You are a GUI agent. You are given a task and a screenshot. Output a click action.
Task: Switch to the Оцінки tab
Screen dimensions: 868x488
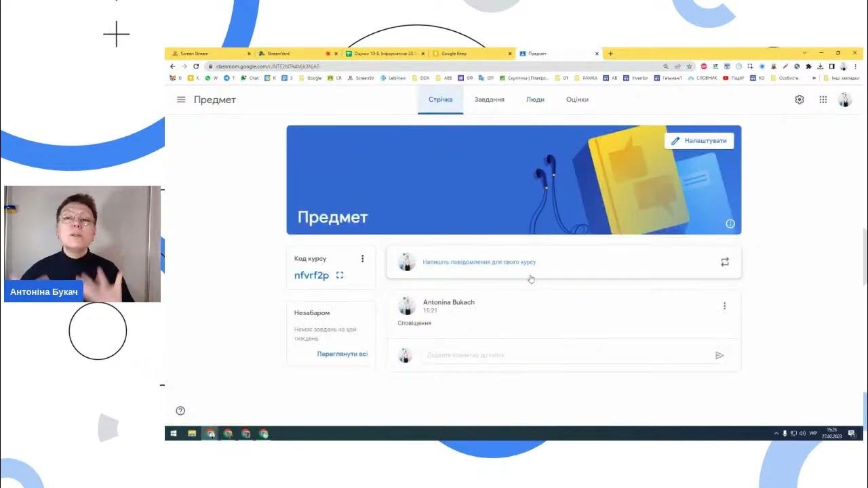coord(577,100)
